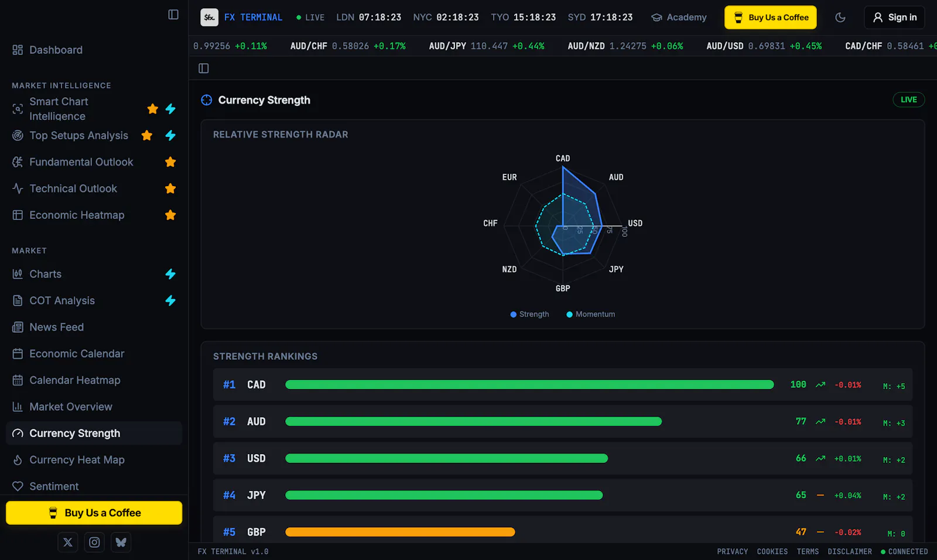Open Privacy link in footer
Image resolution: width=937 pixels, height=560 pixels.
pyautogui.click(x=733, y=551)
